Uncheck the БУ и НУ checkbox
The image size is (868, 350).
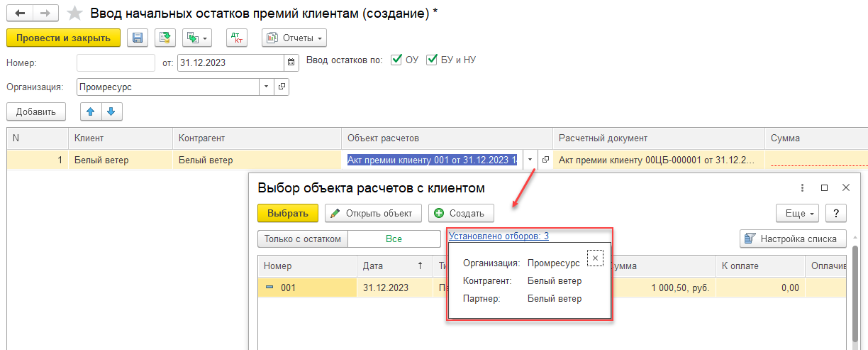click(432, 60)
